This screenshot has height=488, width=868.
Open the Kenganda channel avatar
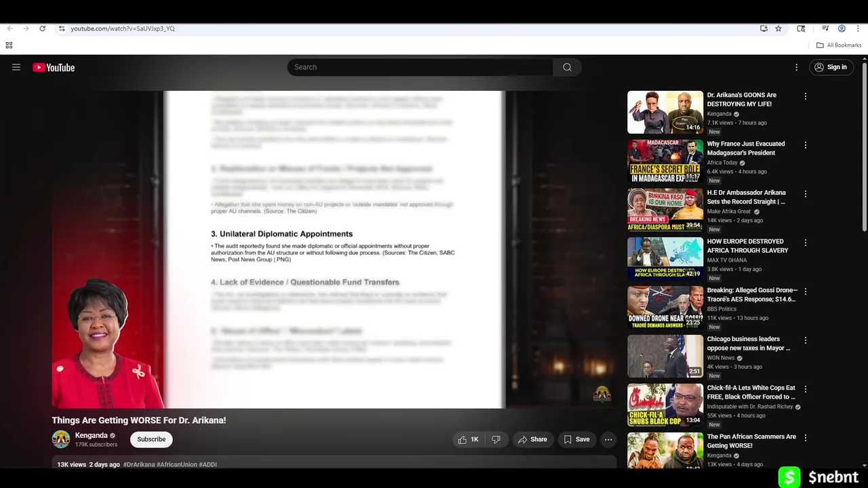(61, 439)
